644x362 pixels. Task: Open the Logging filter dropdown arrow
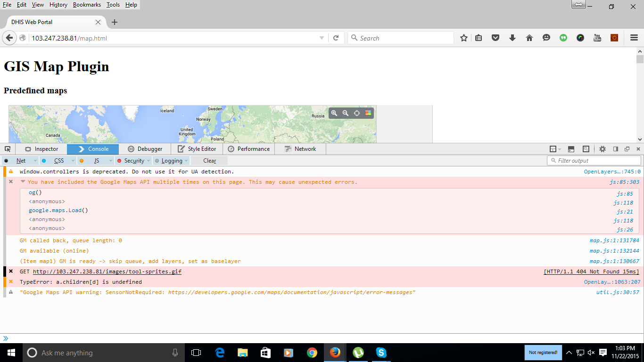click(x=186, y=161)
